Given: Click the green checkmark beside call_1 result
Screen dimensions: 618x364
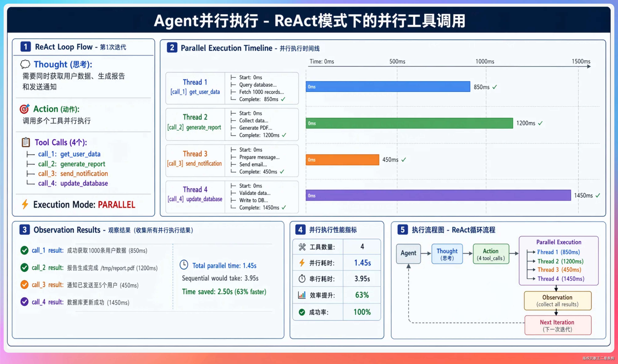Looking at the screenshot, I should (24, 250).
